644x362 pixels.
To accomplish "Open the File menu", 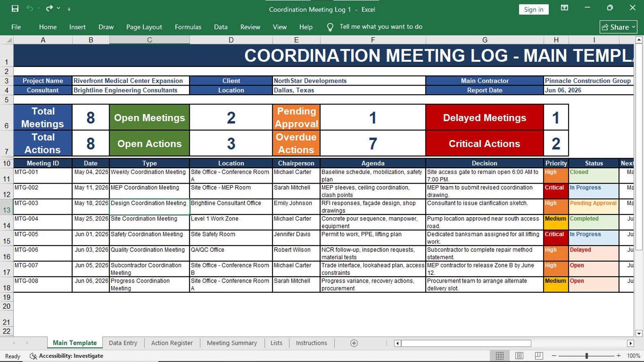I will tap(16, 27).
